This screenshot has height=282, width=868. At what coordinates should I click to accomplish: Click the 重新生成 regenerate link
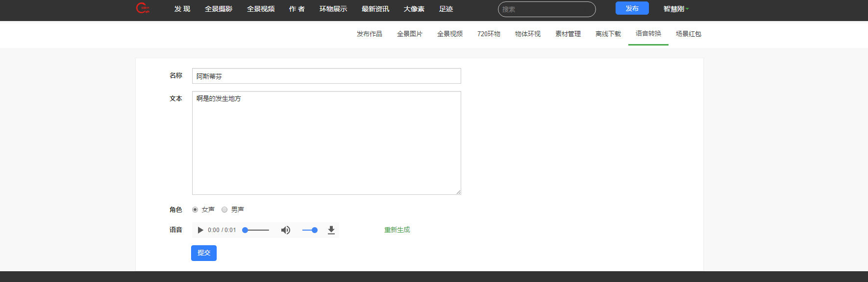point(397,230)
